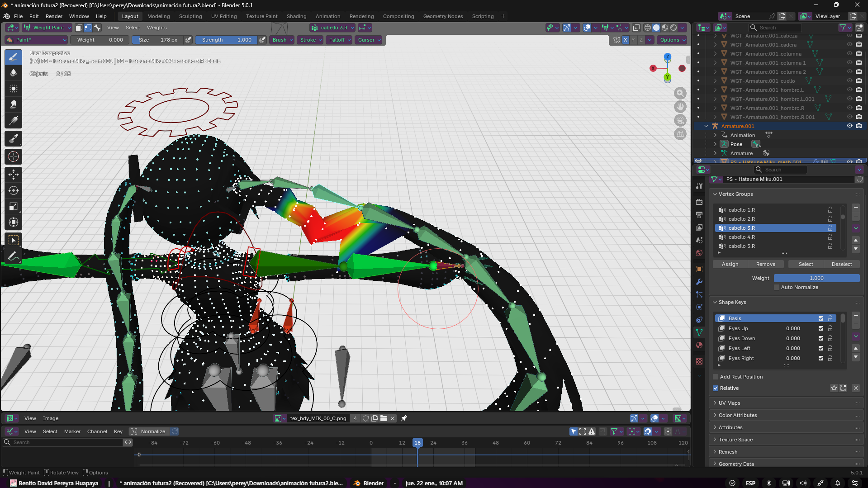The height and width of the screenshot is (488, 868).
Task: Select the Sample Weight eyedropper tool
Action: click(x=14, y=138)
